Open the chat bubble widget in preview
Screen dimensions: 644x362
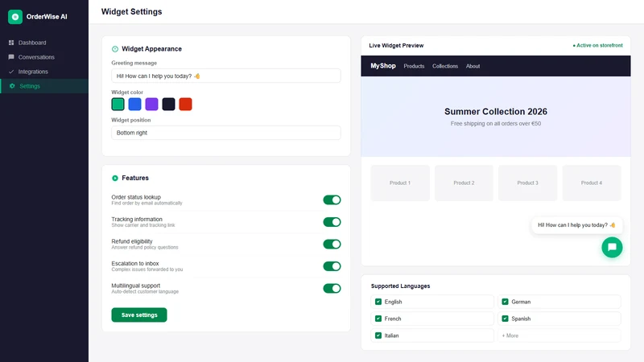pyautogui.click(x=612, y=248)
